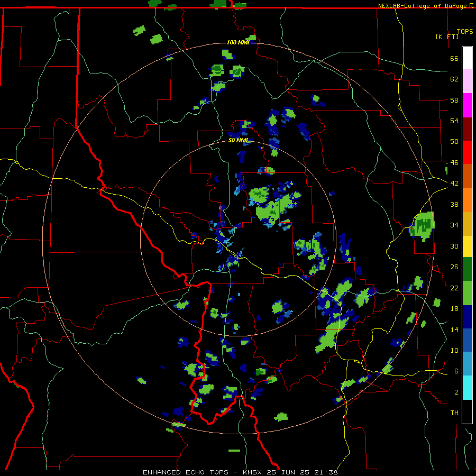Click the '[K FT]' units label

pos(447,36)
